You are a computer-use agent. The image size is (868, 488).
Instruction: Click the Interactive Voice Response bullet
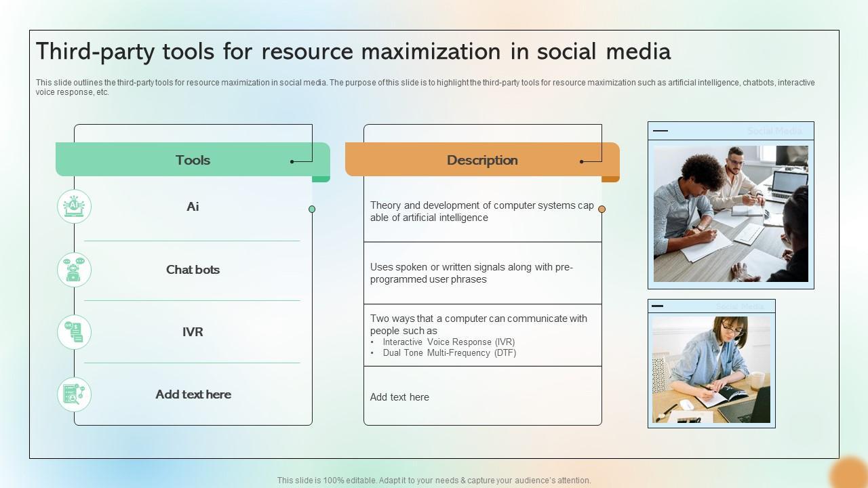click(x=448, y=342)
